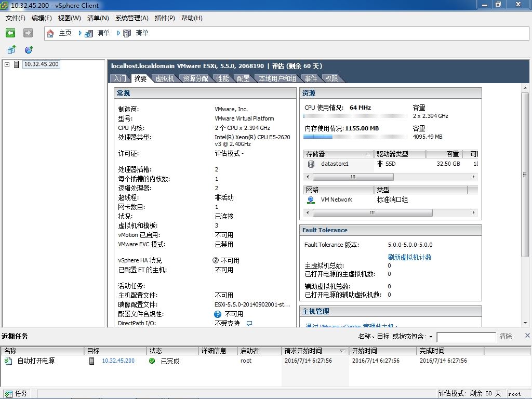Screen dimensions: 532x399
Task: Select host 10.32.45.200 in inventory tree
Action: click(42, 64)
